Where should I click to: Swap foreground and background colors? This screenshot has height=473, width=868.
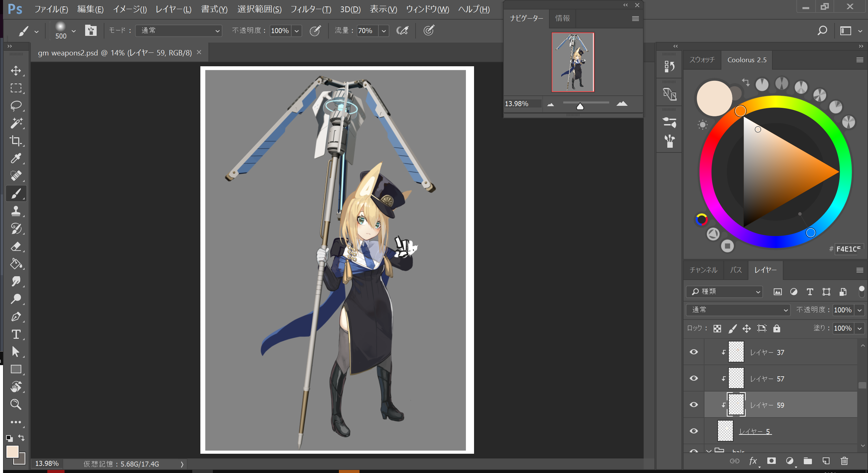[22, 438]
